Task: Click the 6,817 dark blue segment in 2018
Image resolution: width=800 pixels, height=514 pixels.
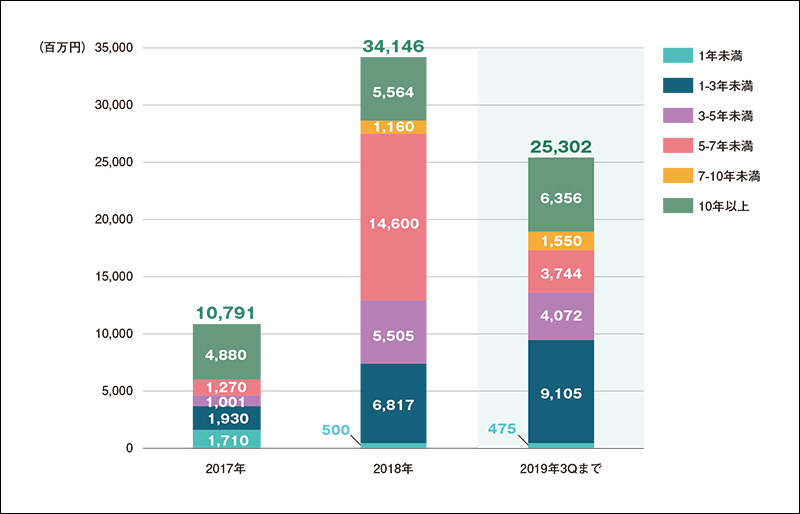Action: pyautogui.click(x=393, y=404)
